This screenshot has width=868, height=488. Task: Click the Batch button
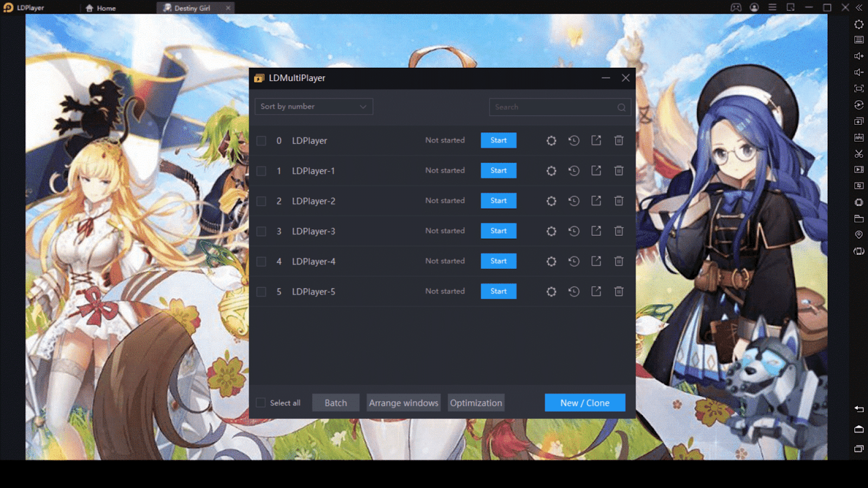[336, 403]
